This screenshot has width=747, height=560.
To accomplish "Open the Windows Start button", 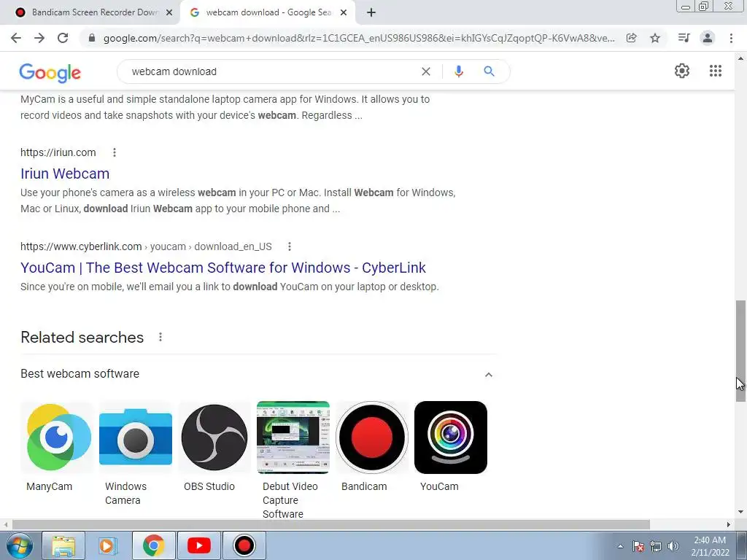I will (20, 545).
